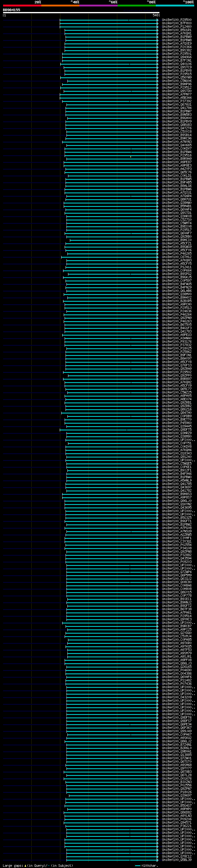Screen dimensions: 197x868
Task: Click hit label UniRef100_P37392
Action: tap(176, 101)
